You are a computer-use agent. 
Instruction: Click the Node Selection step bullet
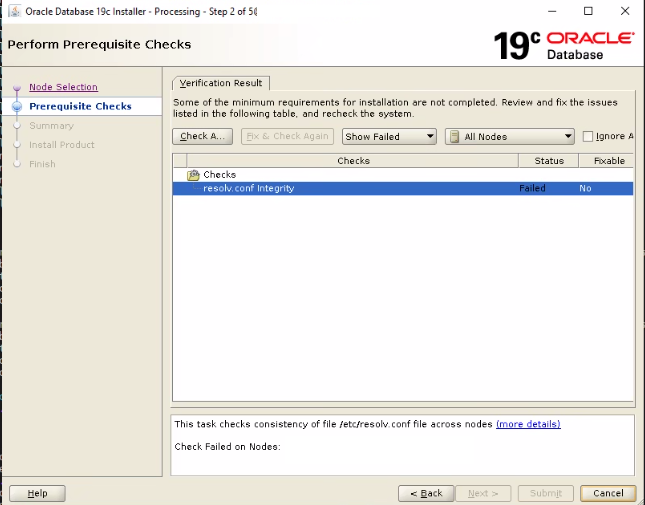point(17,88)
